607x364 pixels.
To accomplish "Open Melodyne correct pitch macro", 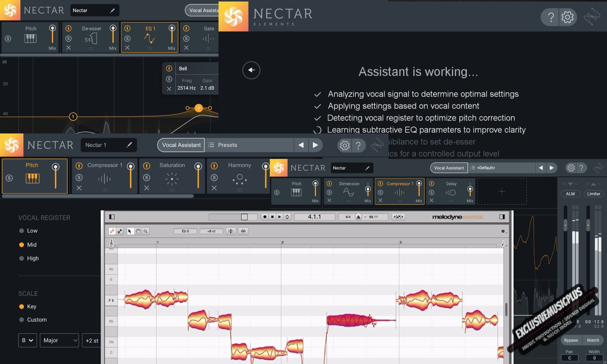I will click(231, 231).
